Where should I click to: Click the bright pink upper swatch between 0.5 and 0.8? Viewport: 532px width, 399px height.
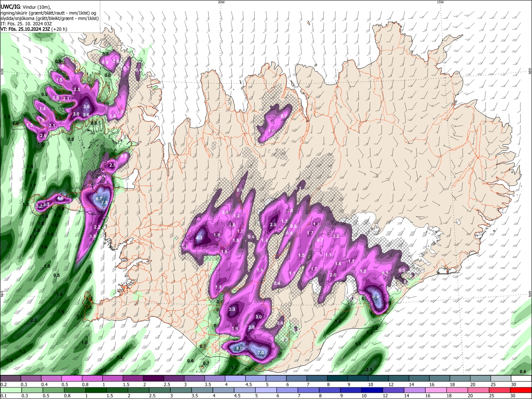pos(71,378)
